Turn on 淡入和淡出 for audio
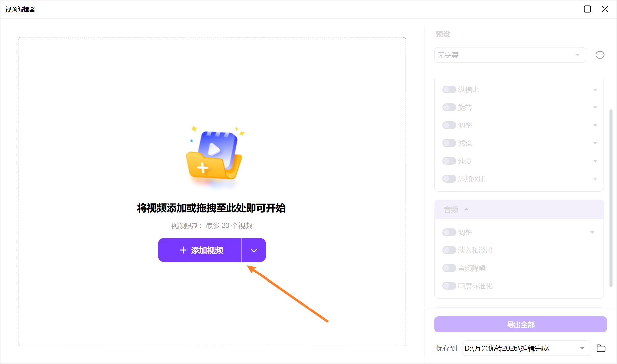 tap(449, 250)
